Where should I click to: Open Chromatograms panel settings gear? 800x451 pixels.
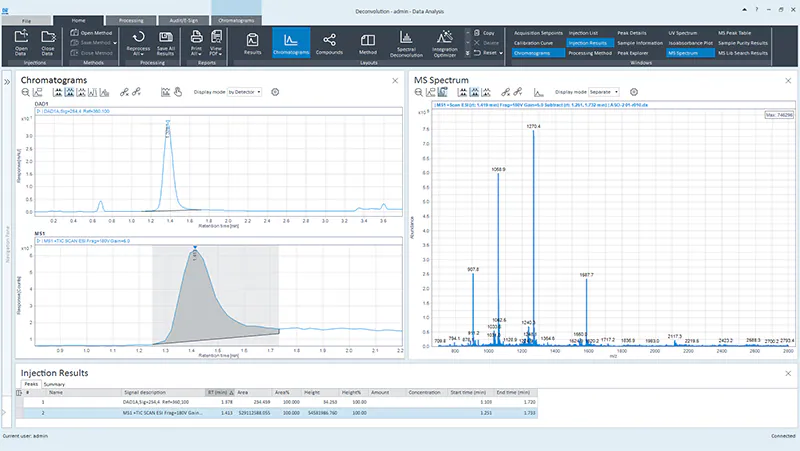tap(274, 92)
